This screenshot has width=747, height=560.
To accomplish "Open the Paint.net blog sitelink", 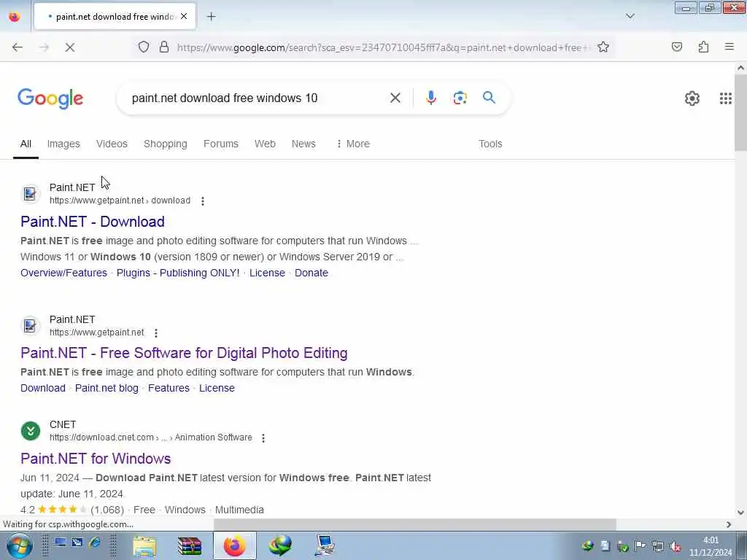I will pyautogui.click(x=107, y=388).
